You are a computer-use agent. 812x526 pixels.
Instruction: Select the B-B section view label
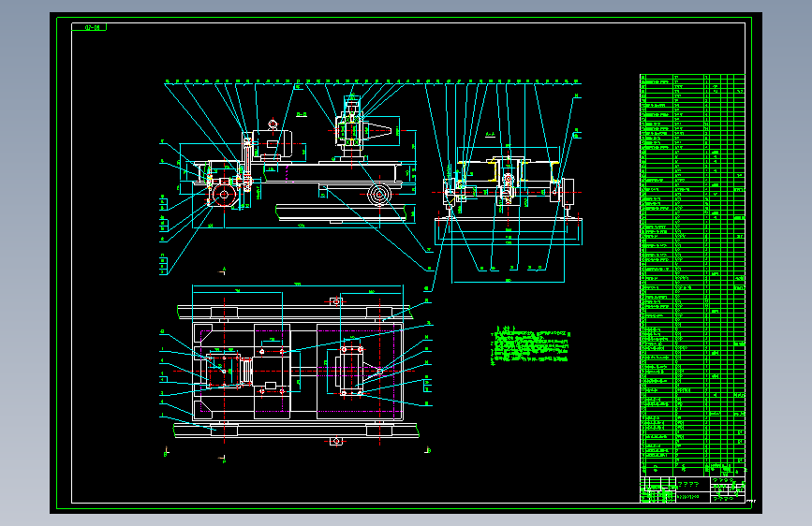pyautogui.click(x=302, y=114)
